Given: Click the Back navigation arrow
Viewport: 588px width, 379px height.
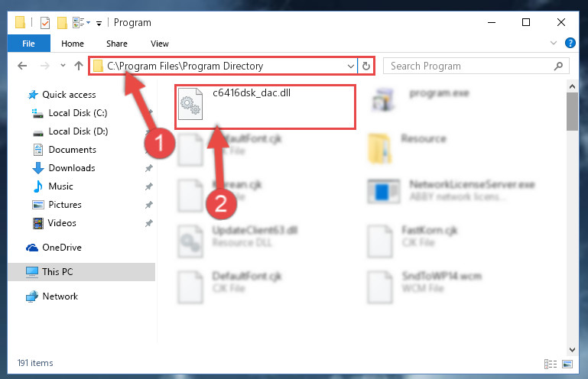Looking at the screenshot, I should pyautogui.click(x=22, y=66).
